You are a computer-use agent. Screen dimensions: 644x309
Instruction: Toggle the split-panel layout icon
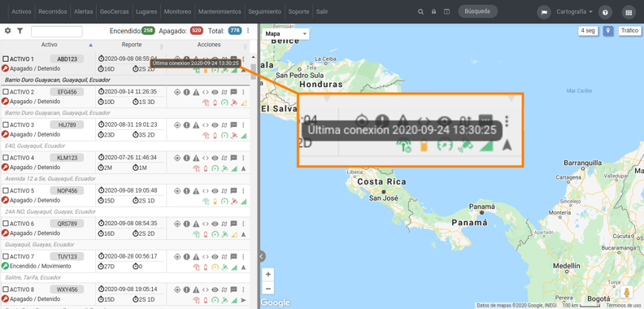447,12
